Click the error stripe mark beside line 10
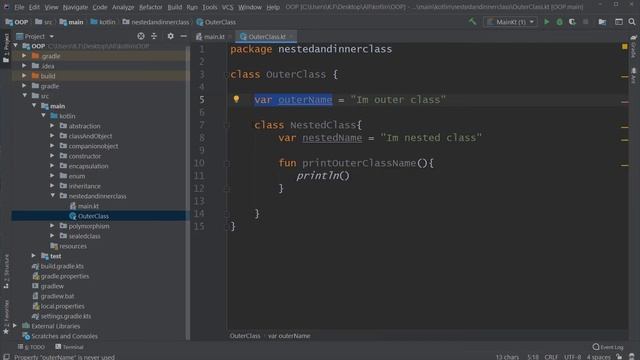Image resolution: width=640 pixels, height=360 pixels. tap(624, 165)
